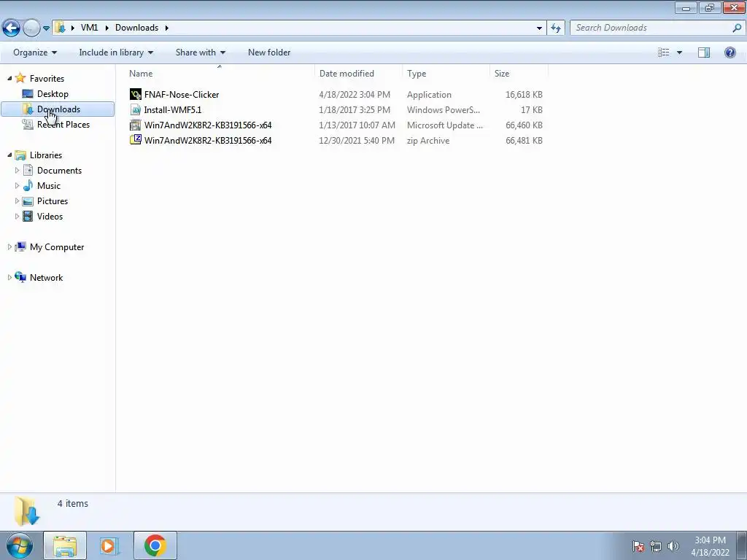Click the folder icon in address bar
This screenshot has width=747, height=560.
click(x=60, y=28)
